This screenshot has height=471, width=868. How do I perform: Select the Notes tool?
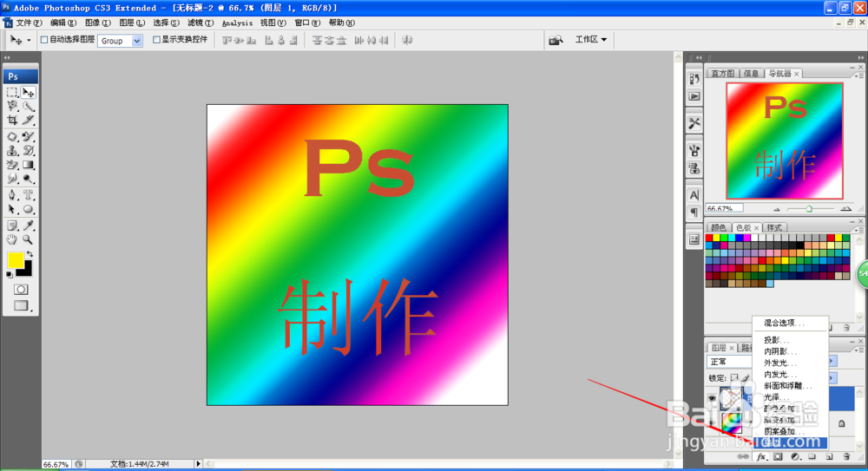(12, 226)
